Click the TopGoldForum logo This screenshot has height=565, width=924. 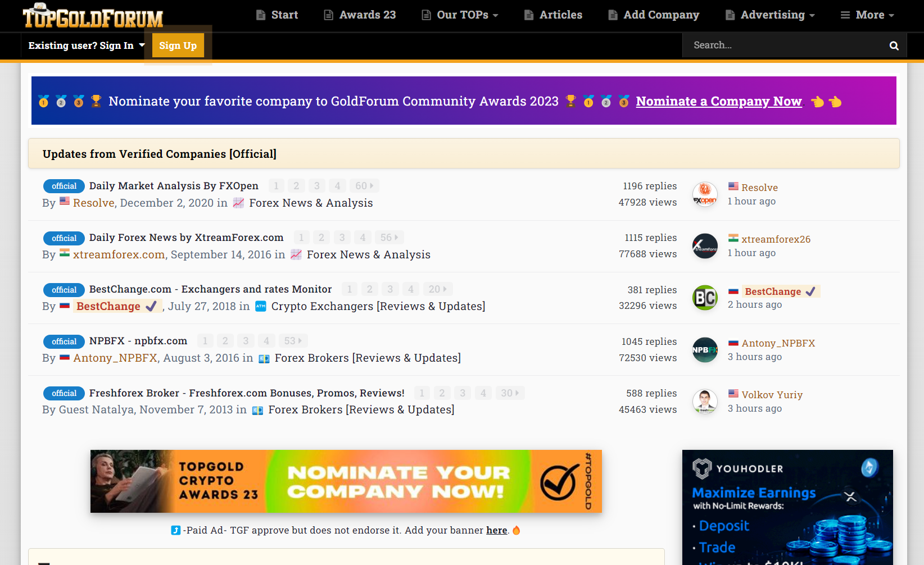point(93,16)
